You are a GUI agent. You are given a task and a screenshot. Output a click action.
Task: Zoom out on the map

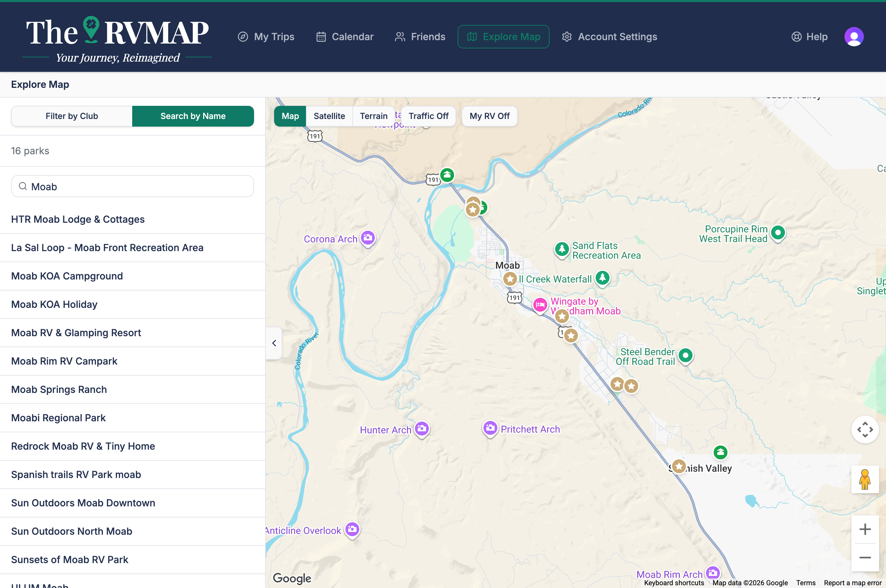pos(865,558)
